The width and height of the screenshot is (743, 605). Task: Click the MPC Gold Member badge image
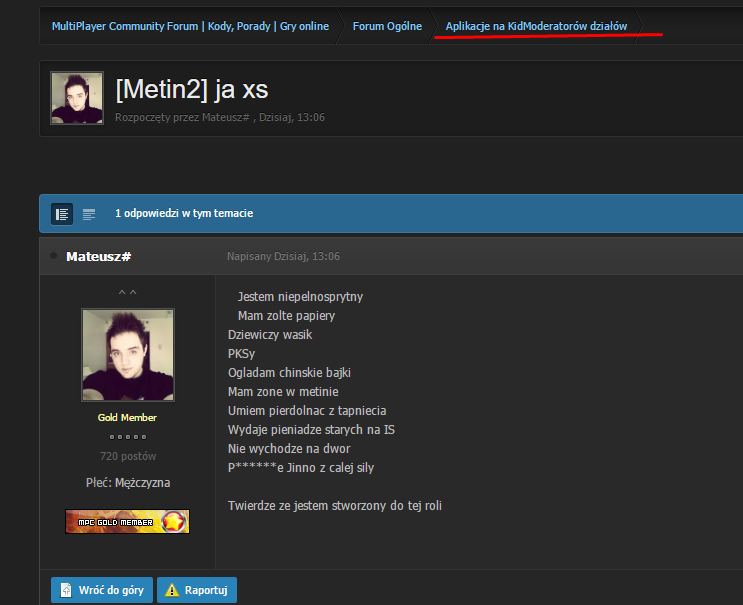(127, 522)
